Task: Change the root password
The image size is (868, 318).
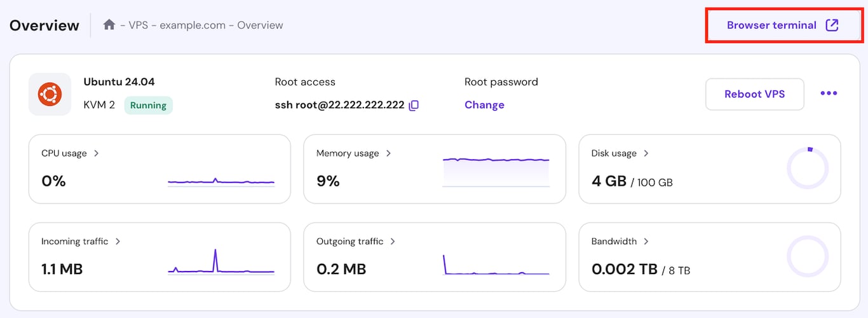Action: point(484,105)
